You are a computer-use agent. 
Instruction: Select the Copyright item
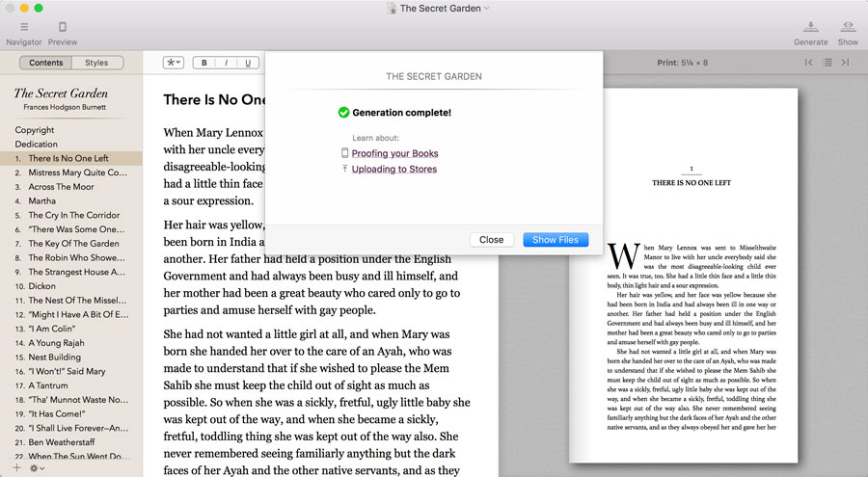click(x=70, y=129)
